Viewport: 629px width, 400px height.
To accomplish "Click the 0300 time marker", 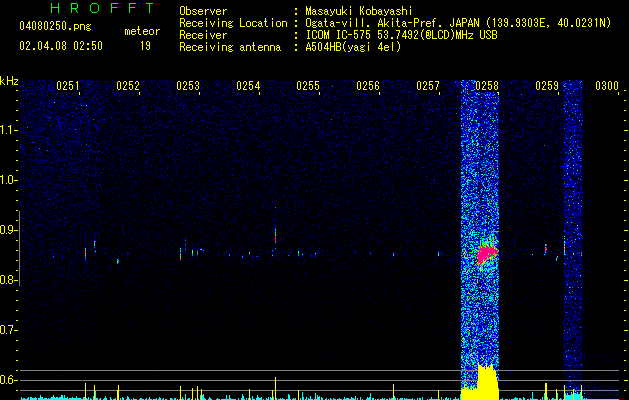I will 607,86.
